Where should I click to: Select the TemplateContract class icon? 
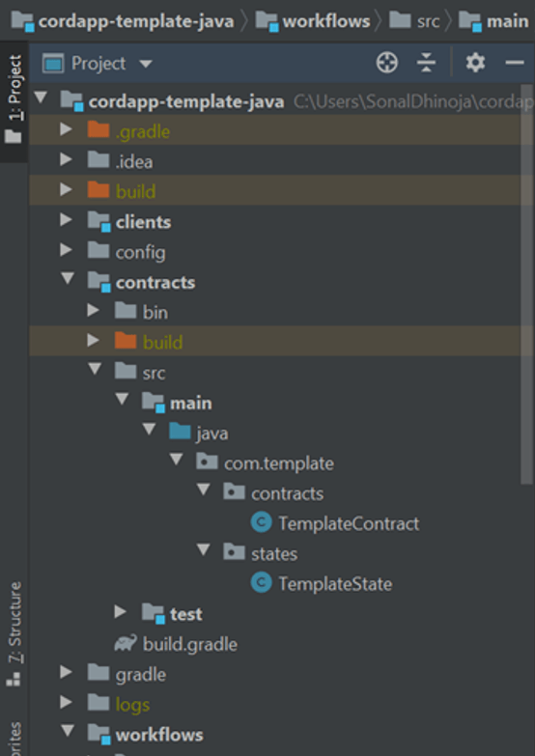[x=262, y=523]
